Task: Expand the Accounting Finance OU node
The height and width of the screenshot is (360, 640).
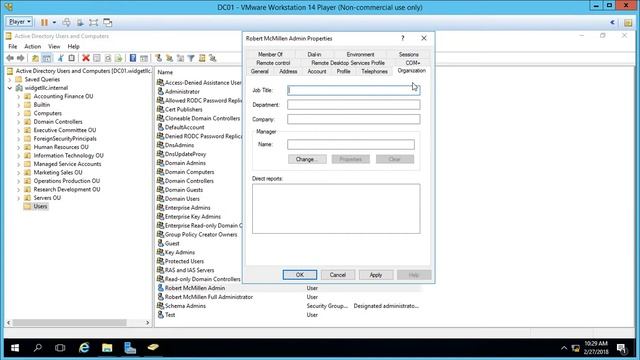Action: tap(18, 97)
